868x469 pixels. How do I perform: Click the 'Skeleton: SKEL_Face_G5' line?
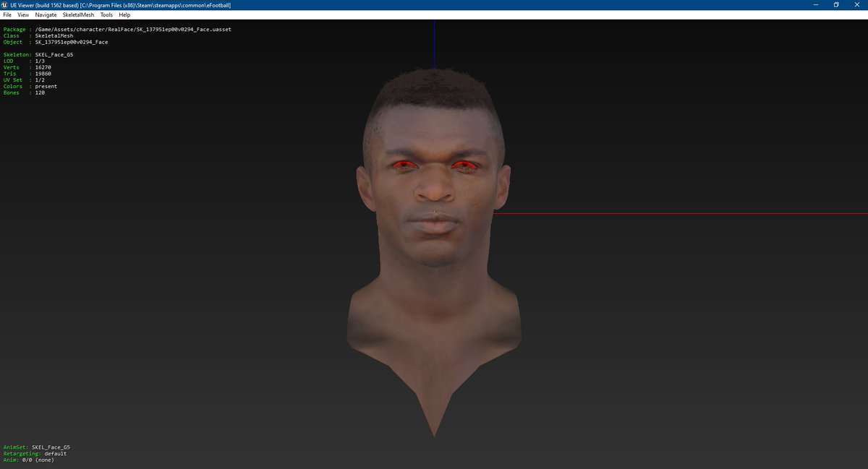click(38, 55)
